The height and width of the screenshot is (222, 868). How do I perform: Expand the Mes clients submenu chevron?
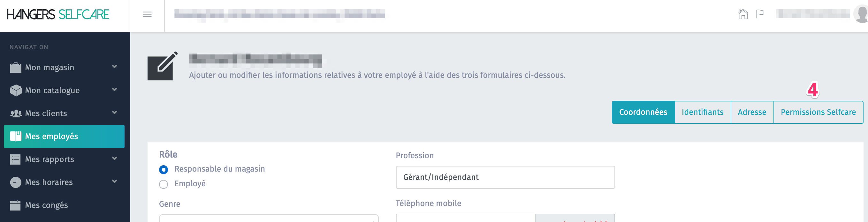click(x=115, y=112)
